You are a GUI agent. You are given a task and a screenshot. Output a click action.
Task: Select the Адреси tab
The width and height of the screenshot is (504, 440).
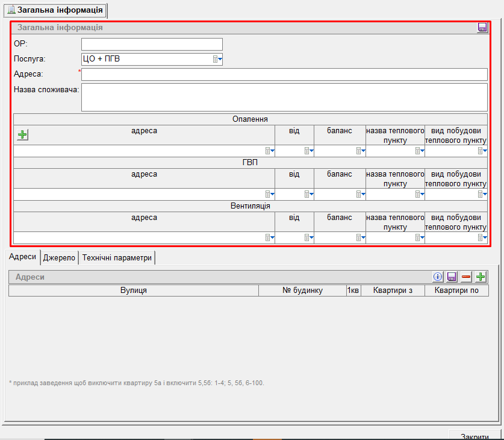22,257
